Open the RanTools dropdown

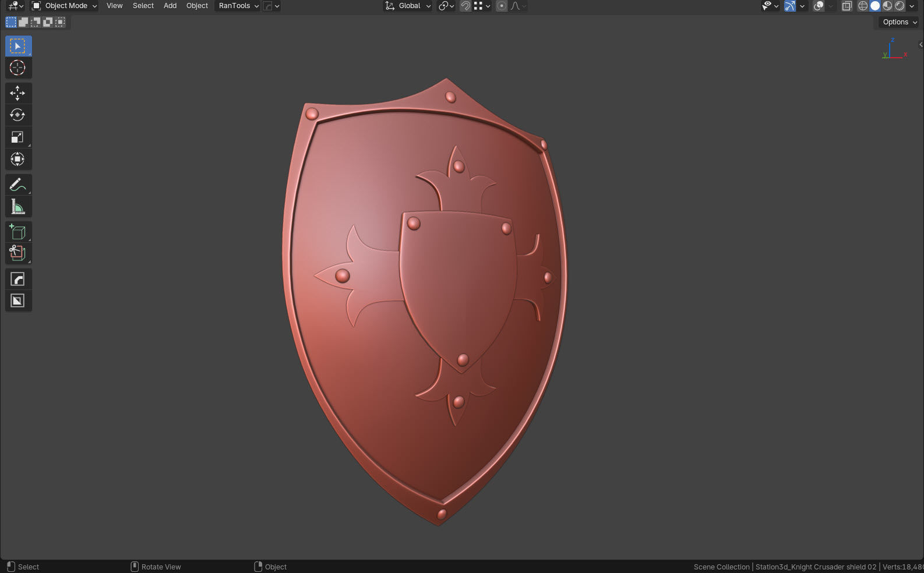pos(238,6)
